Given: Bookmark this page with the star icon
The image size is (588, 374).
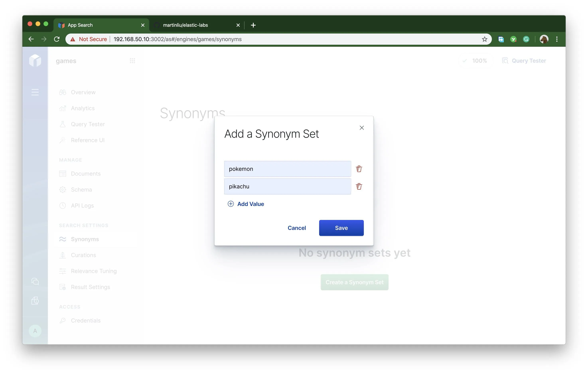Looking at the screenshot, I should (484, 39).
